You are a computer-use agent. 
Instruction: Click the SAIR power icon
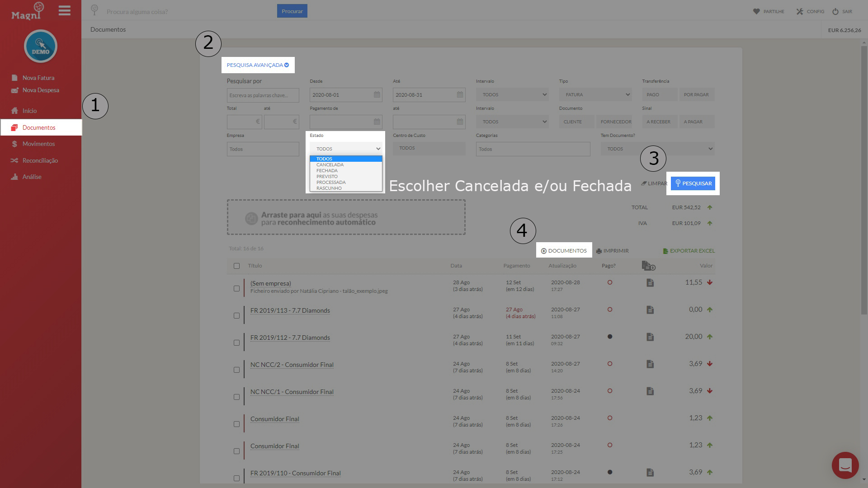835,11
